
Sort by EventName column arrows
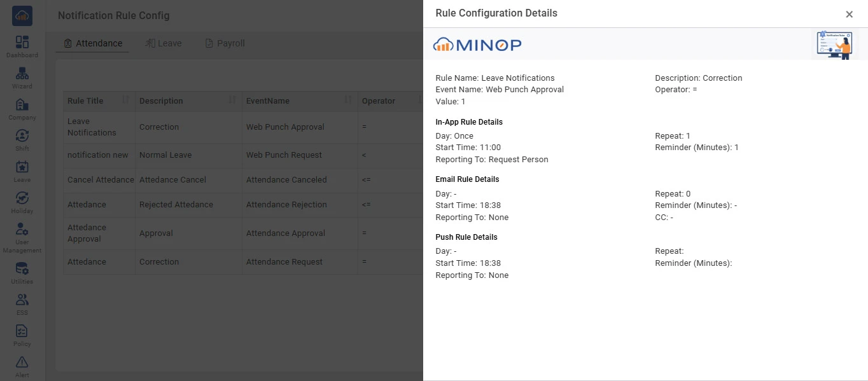tap(348, 100)
